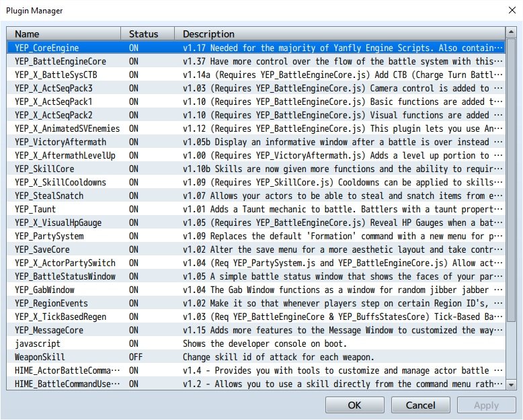523x420 pixels.
Task: Select the YEP_RegionEvents plugin row
Action: tap(256, 303)
